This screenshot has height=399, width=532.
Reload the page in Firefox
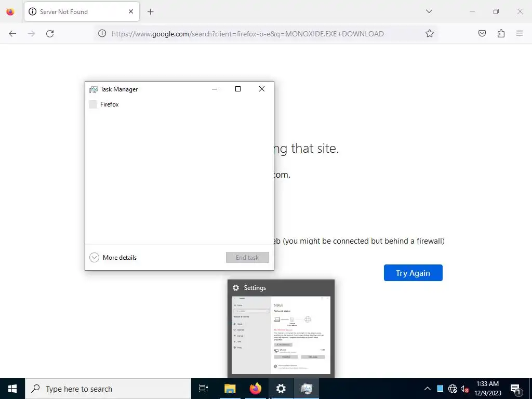(50, 34)
